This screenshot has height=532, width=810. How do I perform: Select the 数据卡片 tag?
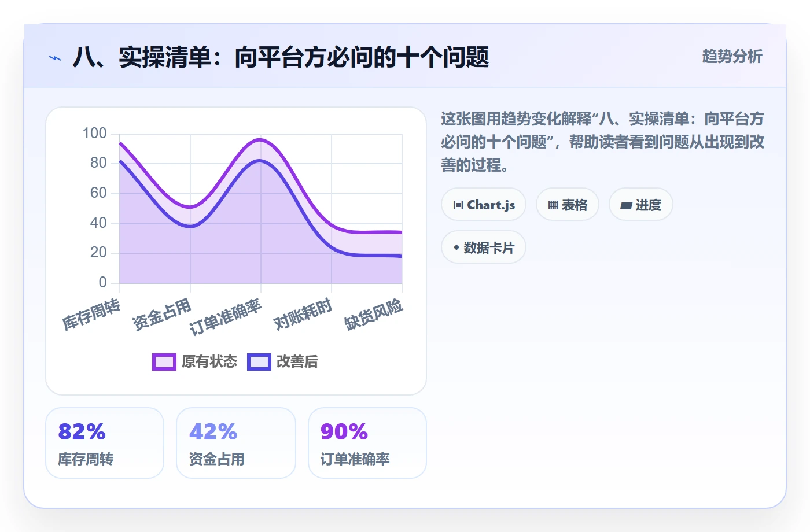point(484,247)
